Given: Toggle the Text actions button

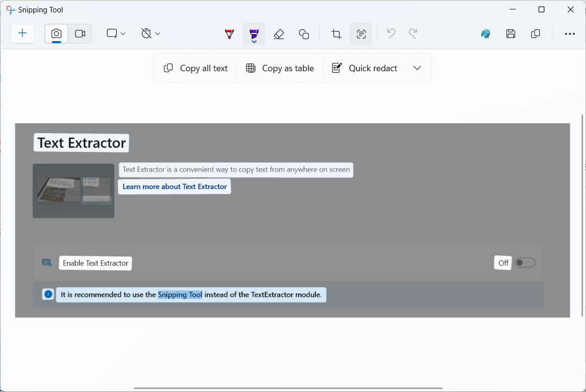Looking at the screenshot, I should [361, 34].
